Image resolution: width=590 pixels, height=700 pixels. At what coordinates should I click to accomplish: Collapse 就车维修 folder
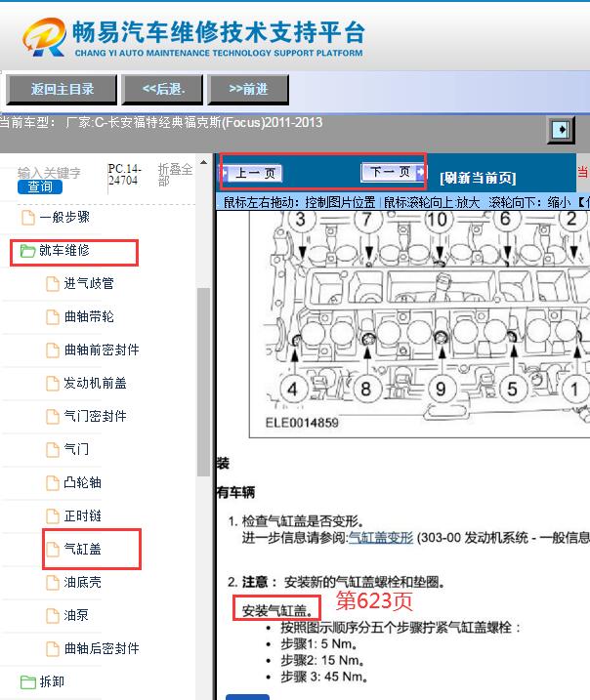[x=63, y=251]
